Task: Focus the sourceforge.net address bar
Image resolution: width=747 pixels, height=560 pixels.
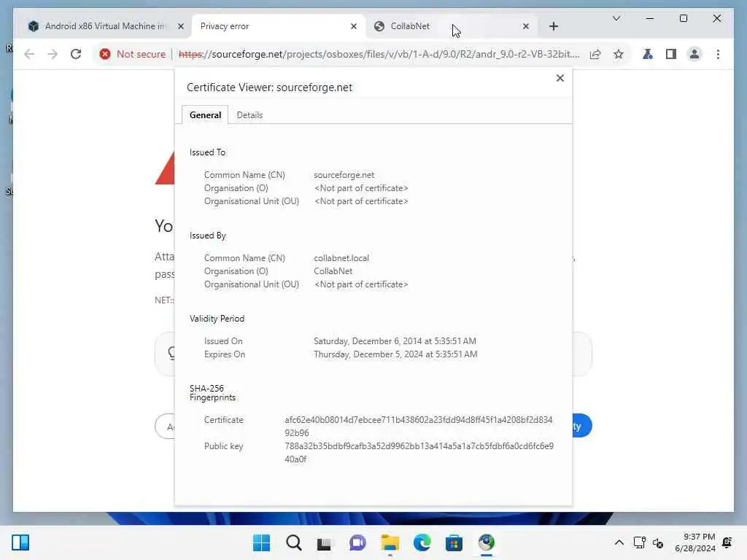Action: click(x=379, y=54)
